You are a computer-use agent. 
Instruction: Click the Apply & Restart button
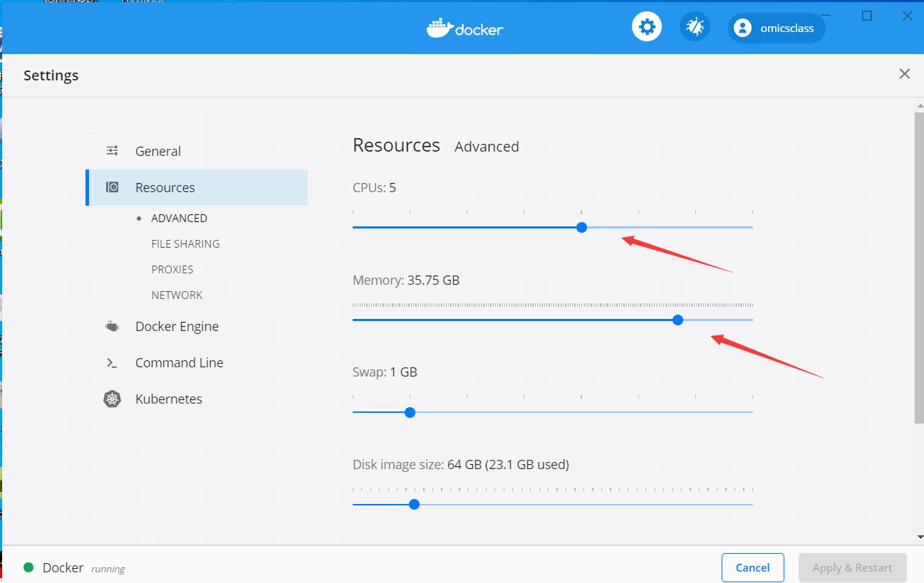852,567
